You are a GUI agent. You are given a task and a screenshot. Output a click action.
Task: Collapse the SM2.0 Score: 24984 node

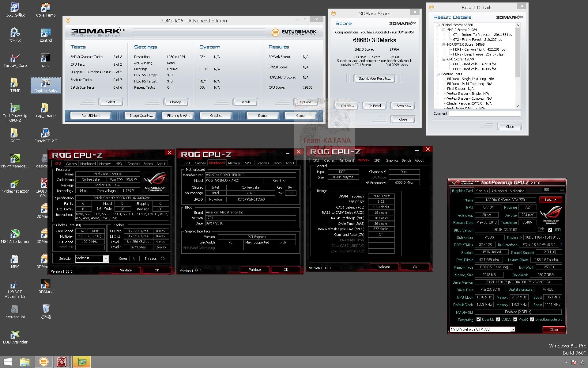click(x=444, y=30)
